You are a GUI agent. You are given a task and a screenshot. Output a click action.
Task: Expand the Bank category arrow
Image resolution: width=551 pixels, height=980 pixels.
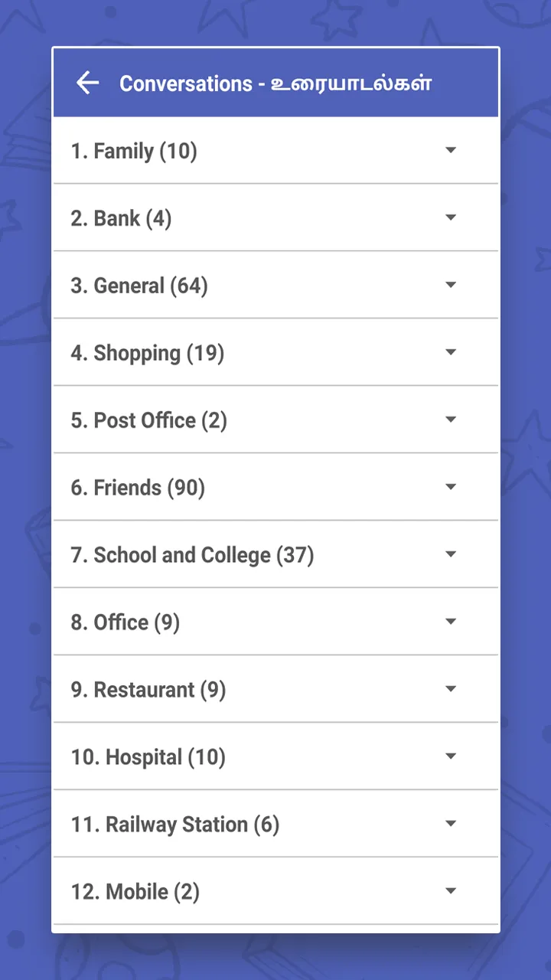(451, 217)
